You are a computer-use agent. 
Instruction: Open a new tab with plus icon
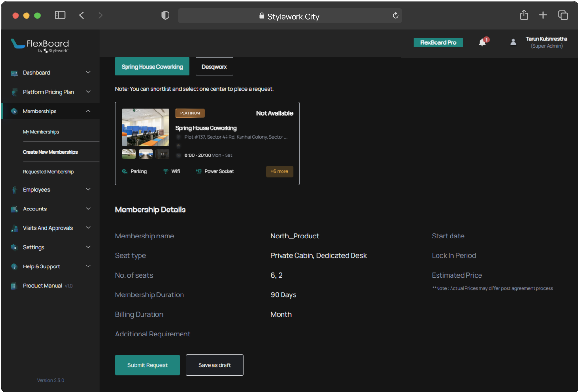[543, 15]
